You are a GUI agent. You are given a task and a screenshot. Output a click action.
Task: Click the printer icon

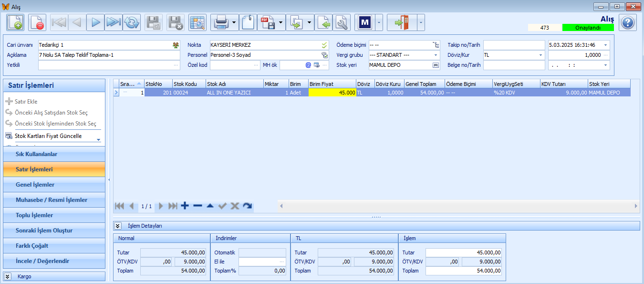click(x=220, y=22)
